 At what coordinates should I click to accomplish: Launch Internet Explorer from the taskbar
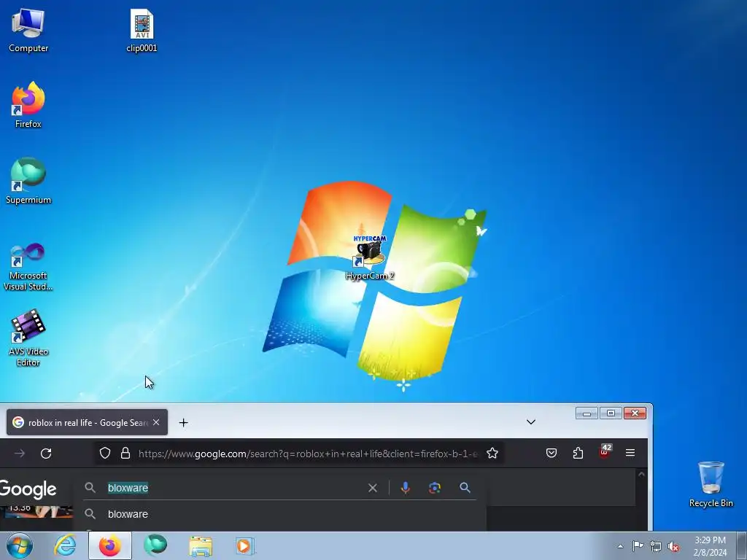[65, 545]
